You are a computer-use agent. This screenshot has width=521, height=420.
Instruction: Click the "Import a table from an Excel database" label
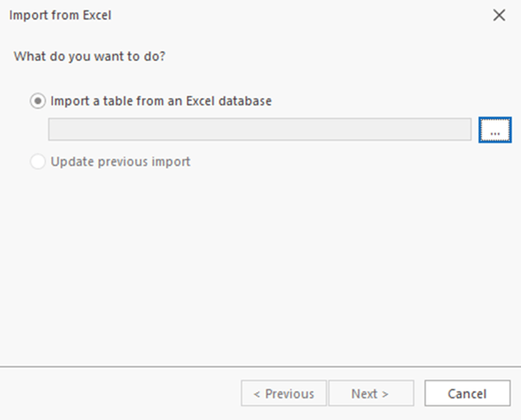point(162,101)
